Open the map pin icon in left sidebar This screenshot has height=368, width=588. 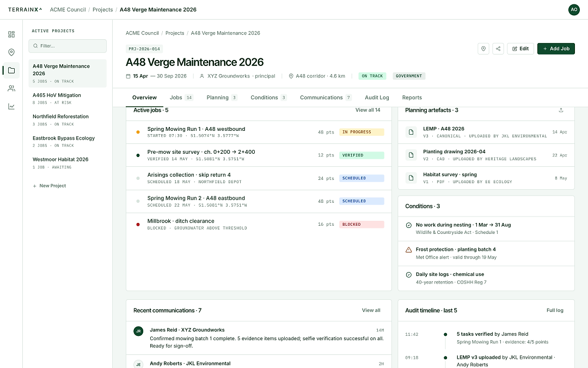coord(11,52)
